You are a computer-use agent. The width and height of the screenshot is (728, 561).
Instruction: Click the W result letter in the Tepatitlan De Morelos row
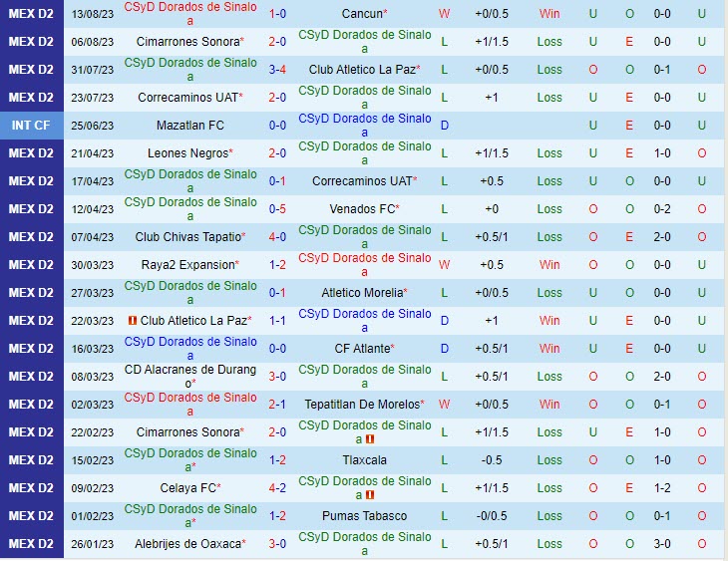[445, 405]
